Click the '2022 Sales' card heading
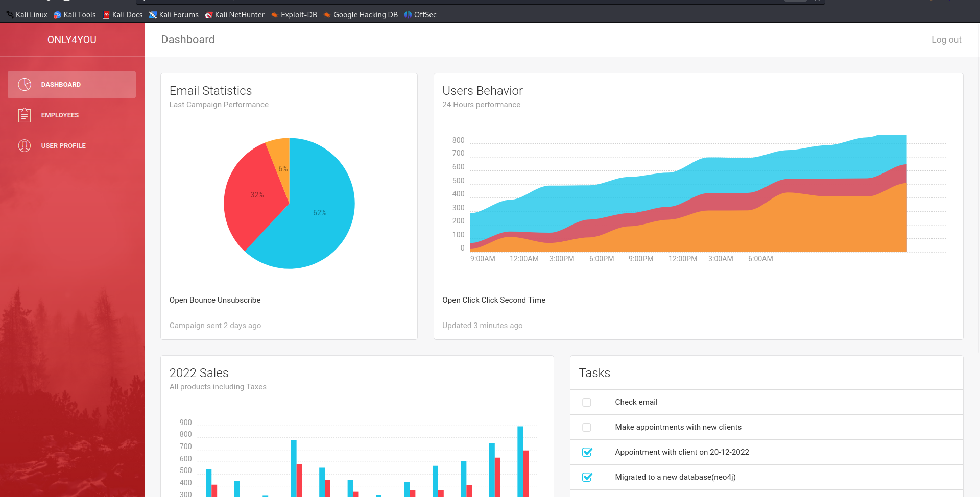This screenshot has height=497, width=980. click(199, 373)
